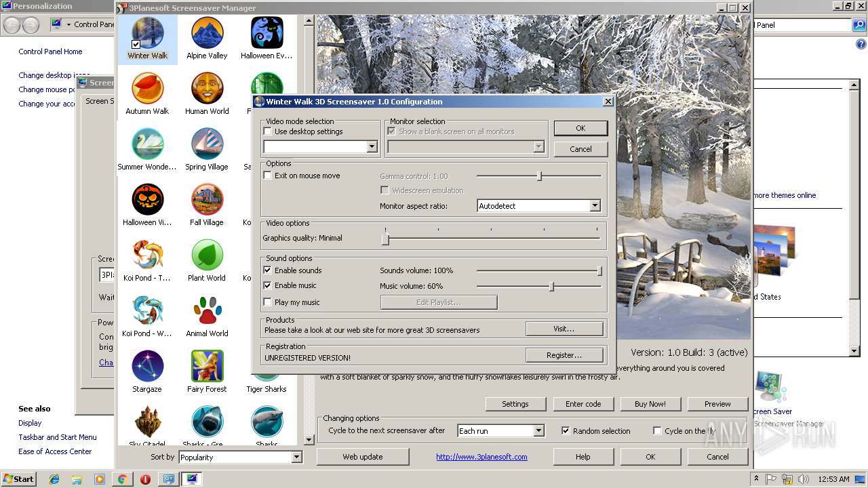Click OK in the configuration dialog

[x=580, y=128]
